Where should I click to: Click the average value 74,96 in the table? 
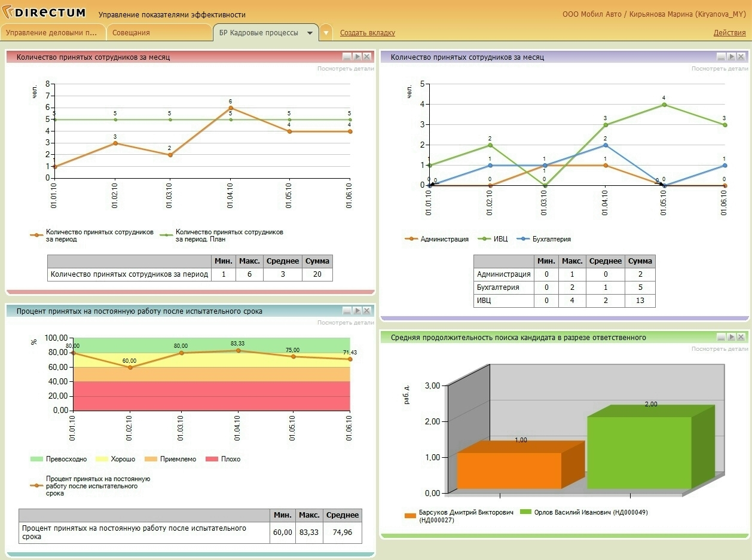tap(343, 533)
